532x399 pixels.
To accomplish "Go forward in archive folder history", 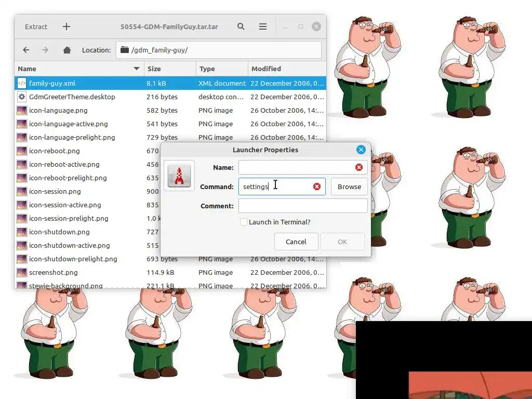I will [45, 50].
